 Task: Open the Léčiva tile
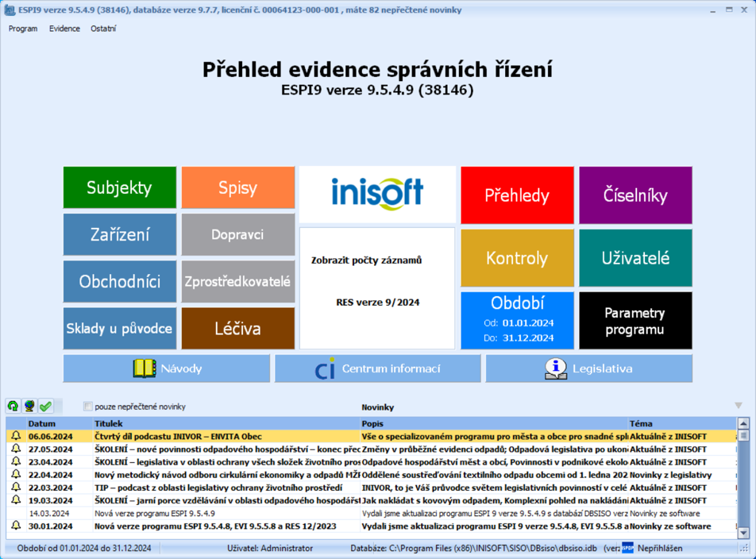[237, 329]
